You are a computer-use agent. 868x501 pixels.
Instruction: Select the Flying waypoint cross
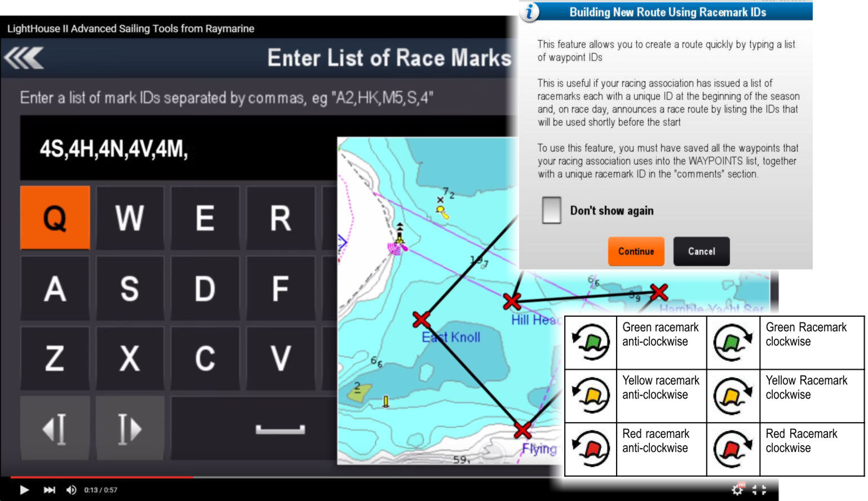tap(523, 430)
